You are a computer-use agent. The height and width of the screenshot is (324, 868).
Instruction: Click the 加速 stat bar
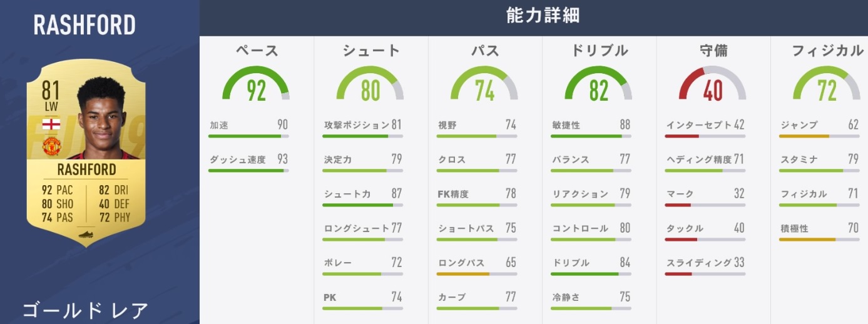point(249,136)
